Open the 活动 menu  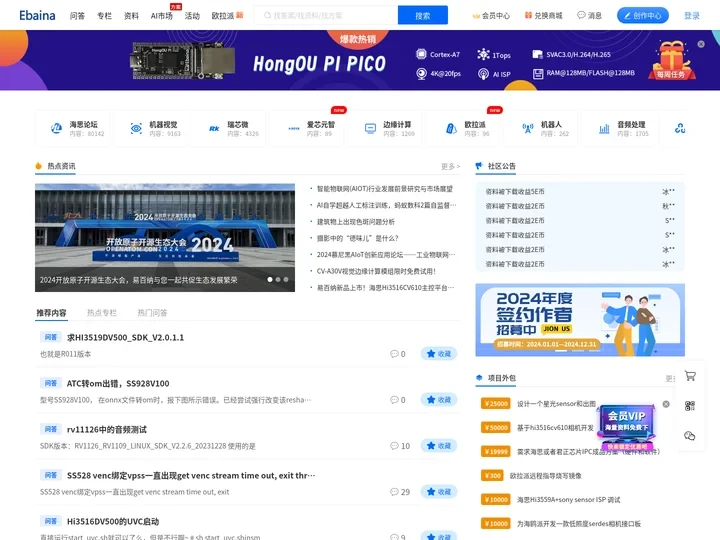192,16
